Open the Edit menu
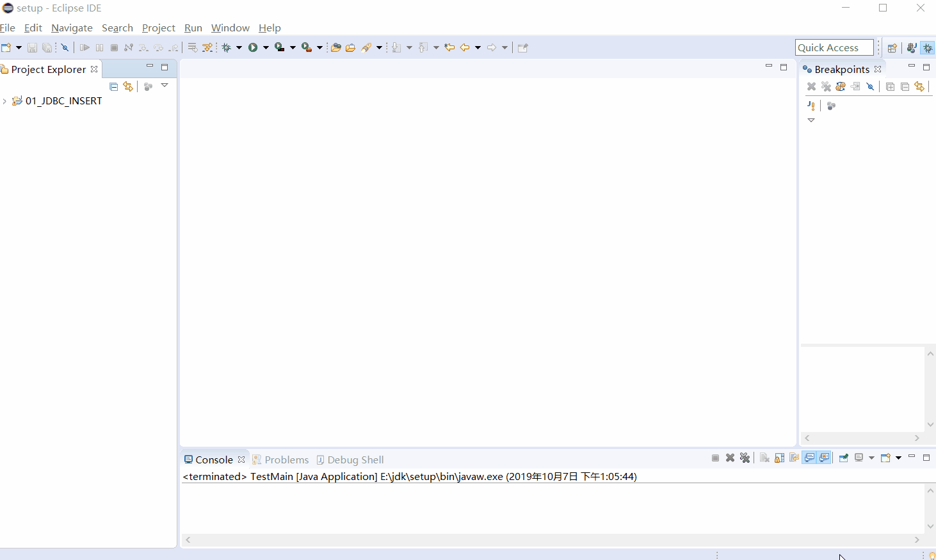 33,28
